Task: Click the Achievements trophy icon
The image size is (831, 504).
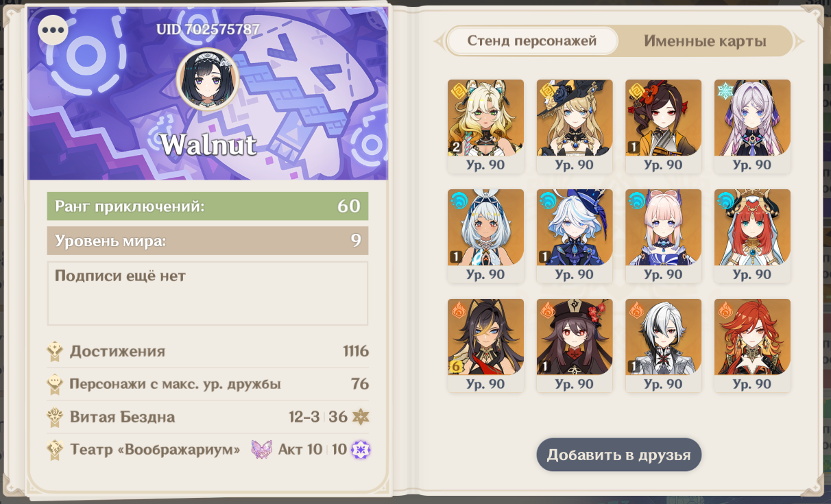Action: click(55, 352)
